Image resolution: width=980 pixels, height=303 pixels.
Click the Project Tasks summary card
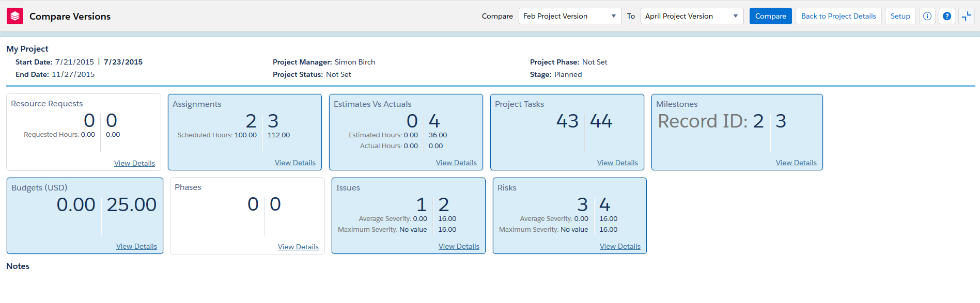(x=567, y=139)
